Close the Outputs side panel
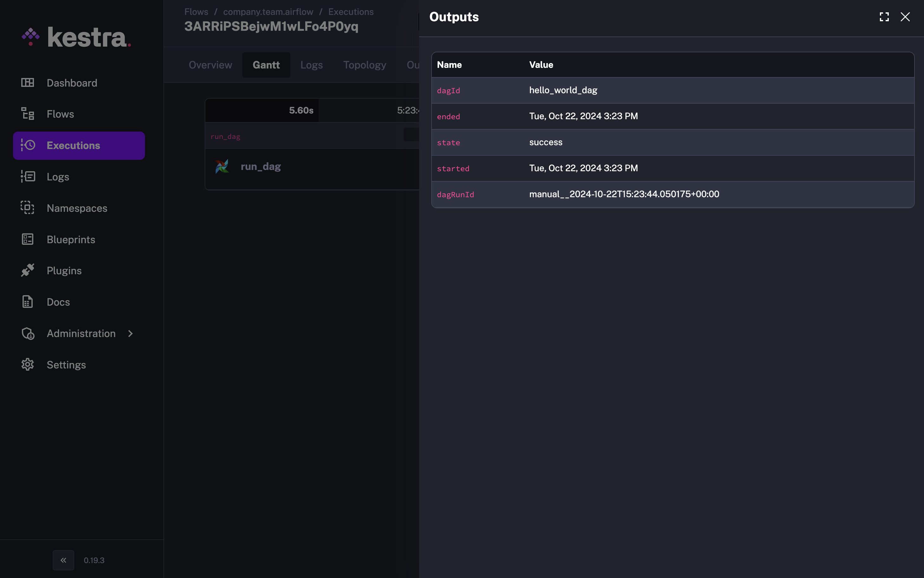This screenshot has height=578, width=924. 905,17
